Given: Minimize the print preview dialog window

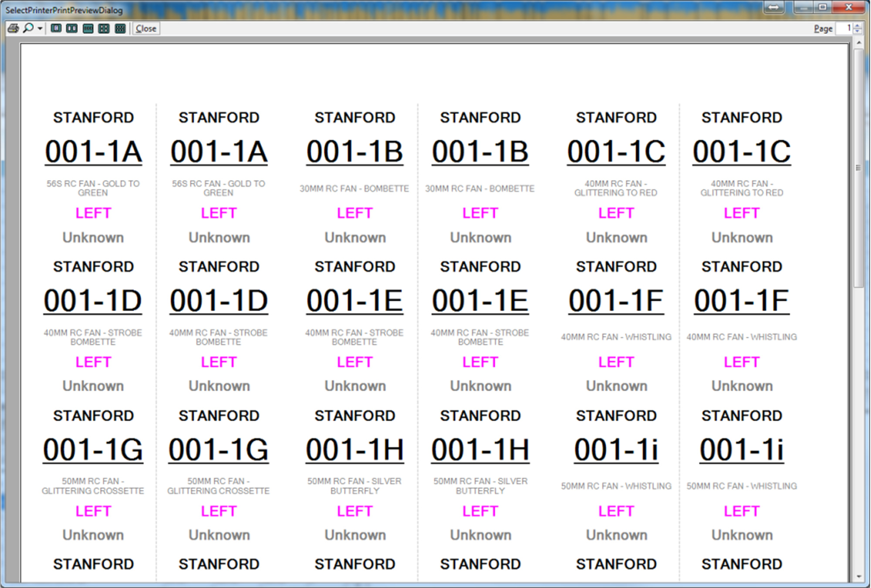Looking at the screenshot, I should [803, 7].
